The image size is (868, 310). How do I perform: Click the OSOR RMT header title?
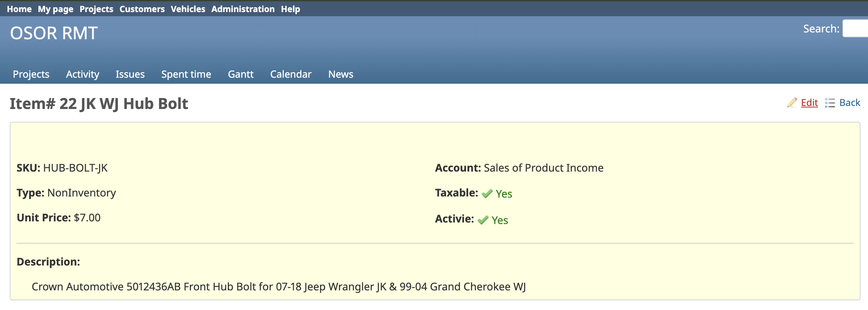pyautogui.click(x=54, y=33)
